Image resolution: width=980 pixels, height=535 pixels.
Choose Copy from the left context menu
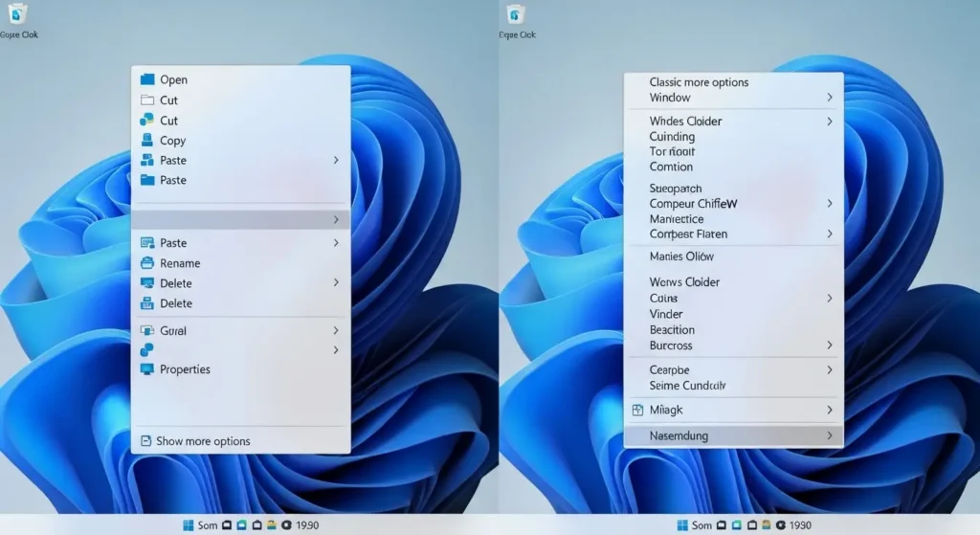240,140
